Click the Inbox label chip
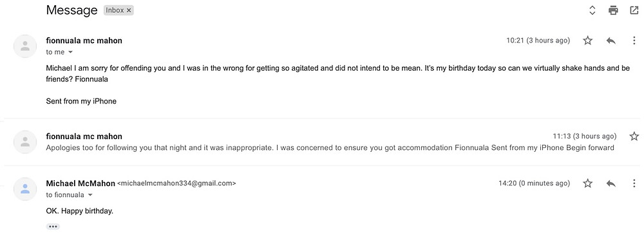The height and width of the screenshot is (233, 644). [x=115, y=11]
